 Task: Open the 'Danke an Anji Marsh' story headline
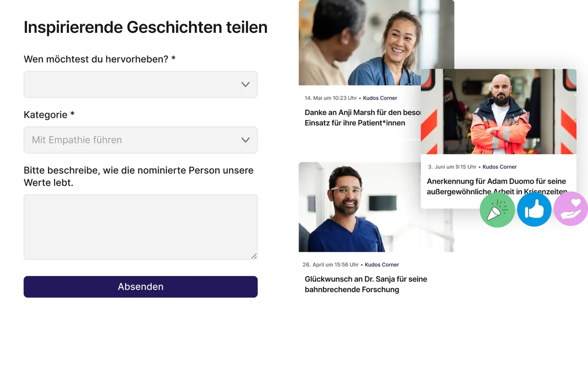tap(363, 118)
